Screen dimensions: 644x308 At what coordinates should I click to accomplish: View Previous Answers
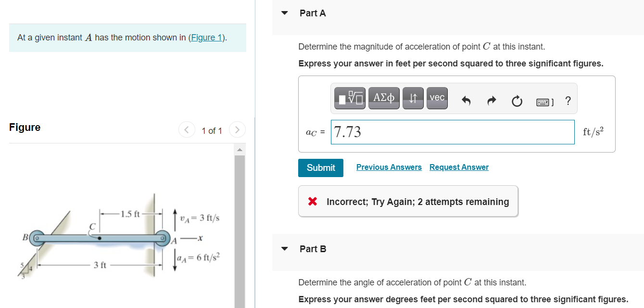[x=389, y=167]
